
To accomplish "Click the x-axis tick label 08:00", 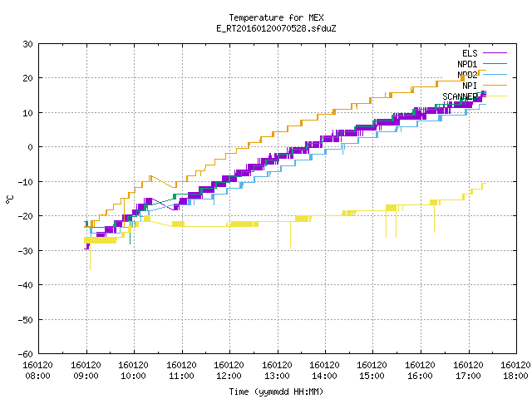I will pyautogui.click(x=38, y=376).
